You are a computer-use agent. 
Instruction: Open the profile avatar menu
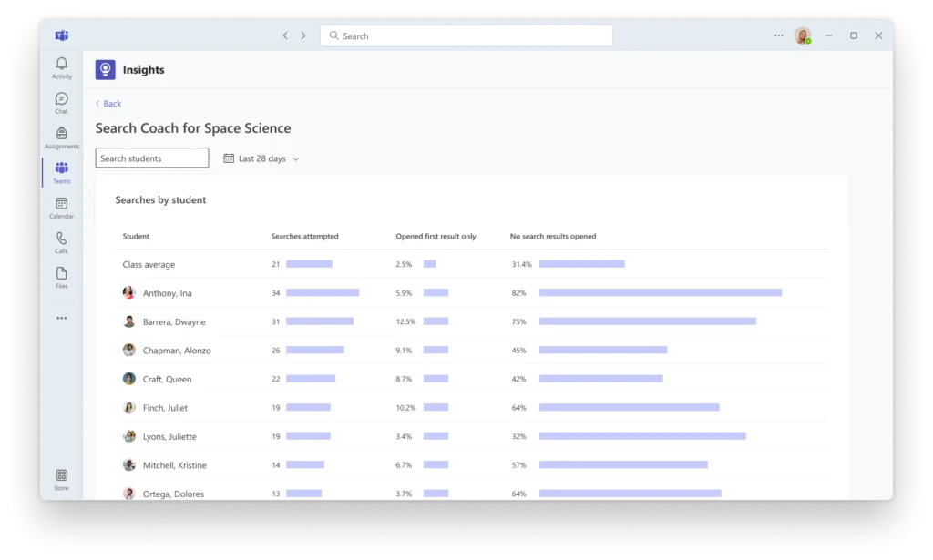[x=803, y=36]
